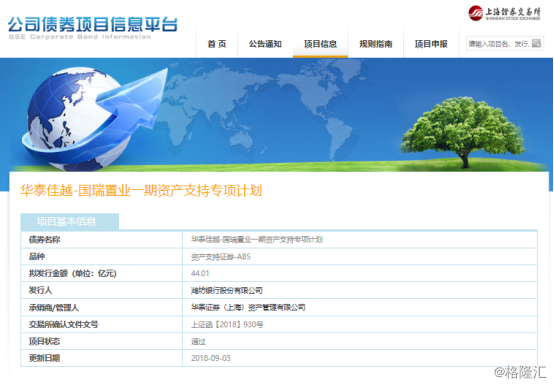This screenshot has height=386, width=554.
Task: Open the 规则指南 navigation tab
Action: click(x=376, y=44)
